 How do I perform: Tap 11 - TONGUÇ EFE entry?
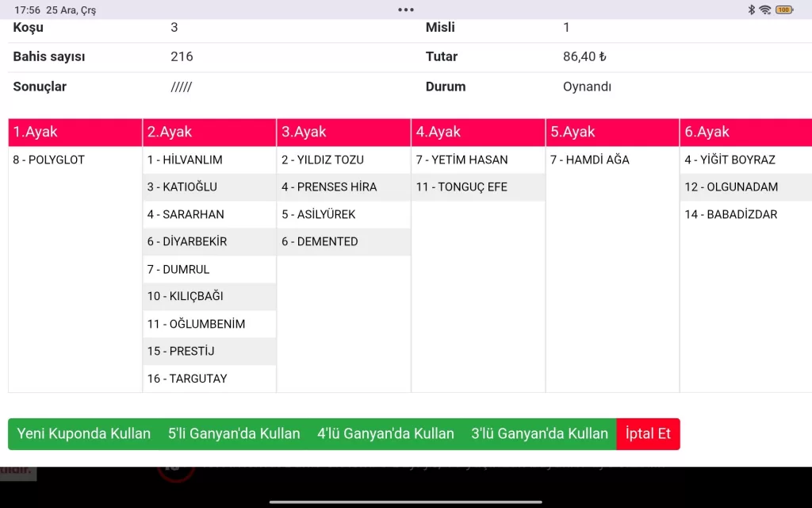462,187
